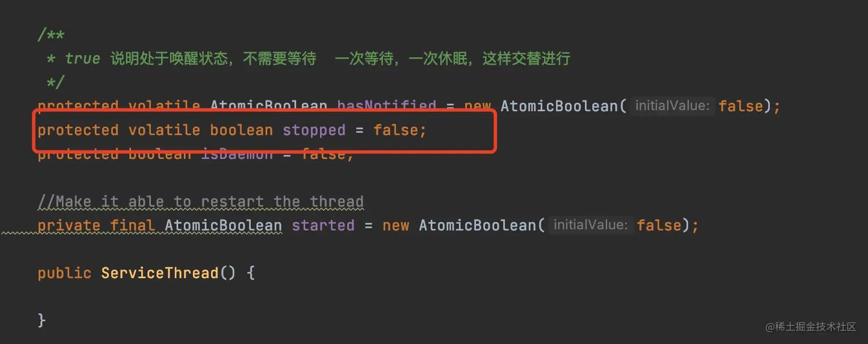Click the italic 'true' word in the Javadoc comment
This screenshot has width=868, height=344.
point(82,58)
